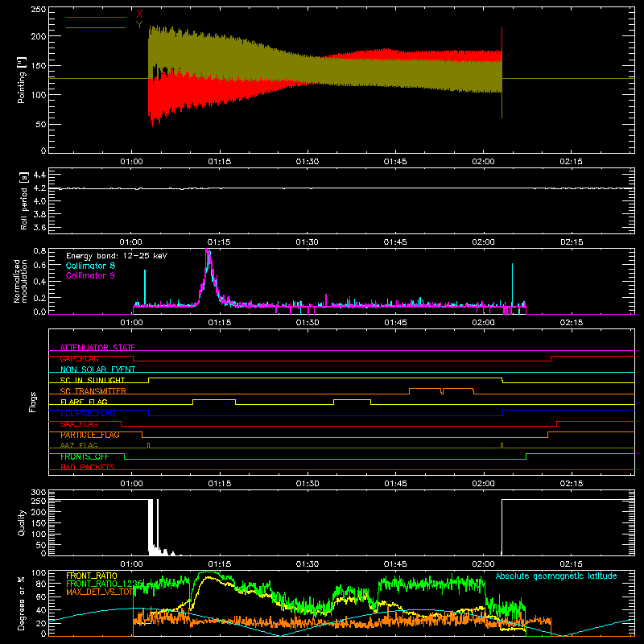Click the SC_IN_SUNLIGHT flag label

93,380
